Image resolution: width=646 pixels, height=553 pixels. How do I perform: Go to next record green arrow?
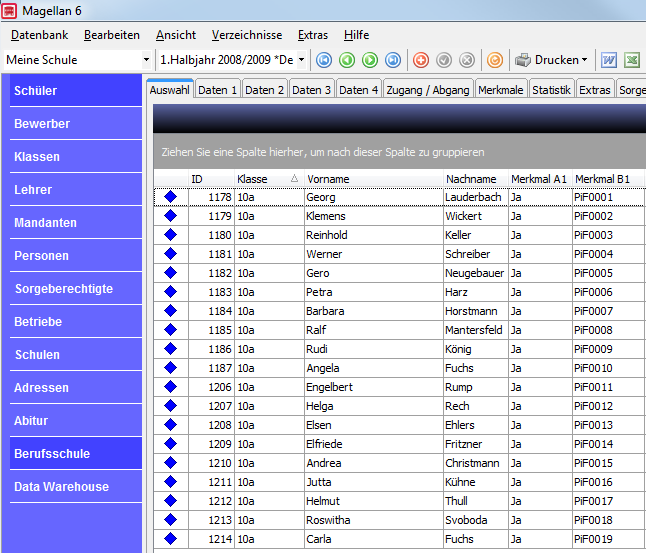370,60
